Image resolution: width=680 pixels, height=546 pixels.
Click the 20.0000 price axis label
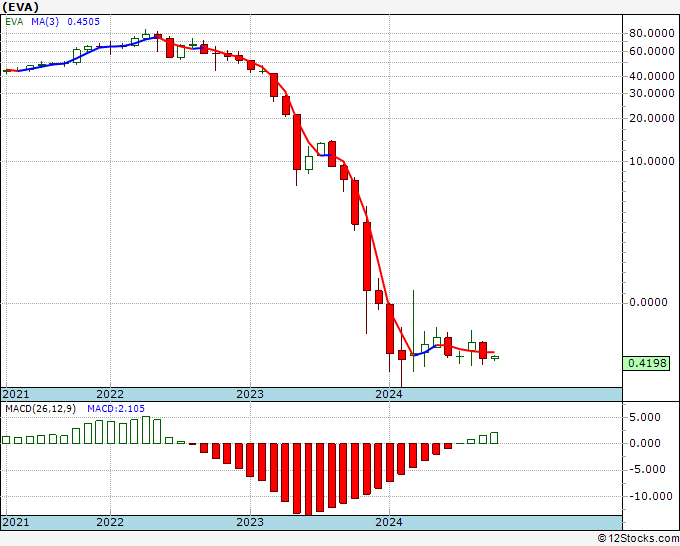click(x=652, y=118)
